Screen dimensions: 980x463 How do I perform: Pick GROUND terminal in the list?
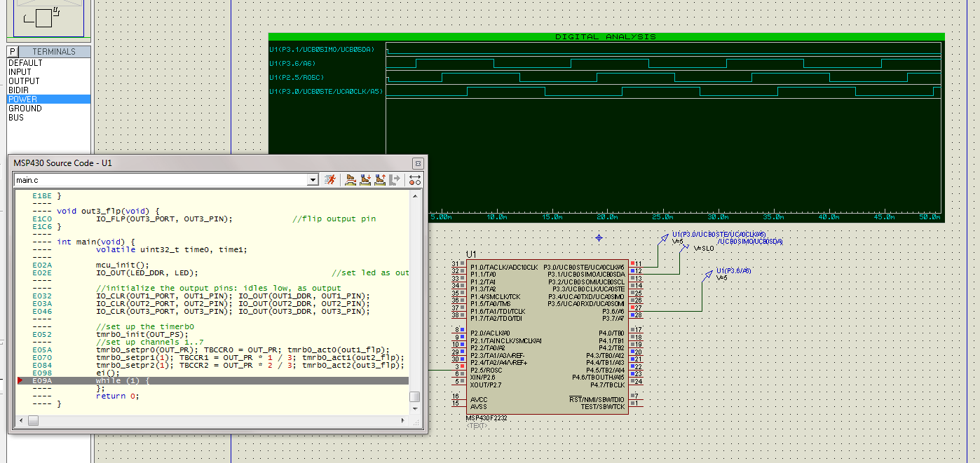(25, 109)
